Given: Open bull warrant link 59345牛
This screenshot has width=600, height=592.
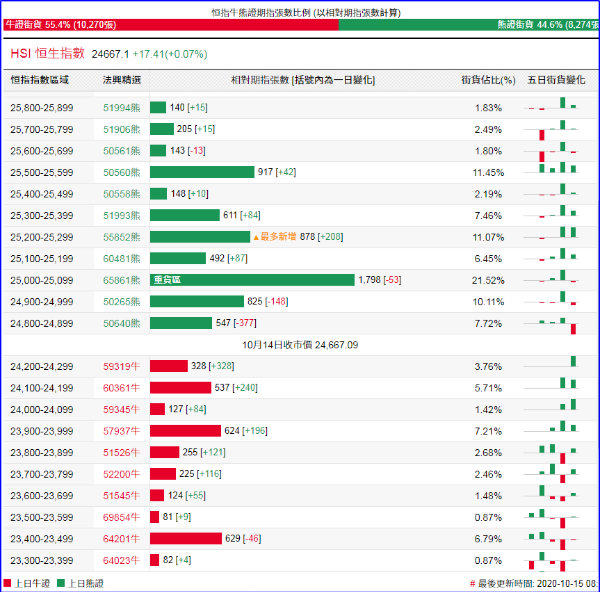Looking at the screenshot, I should click(121, 409).
